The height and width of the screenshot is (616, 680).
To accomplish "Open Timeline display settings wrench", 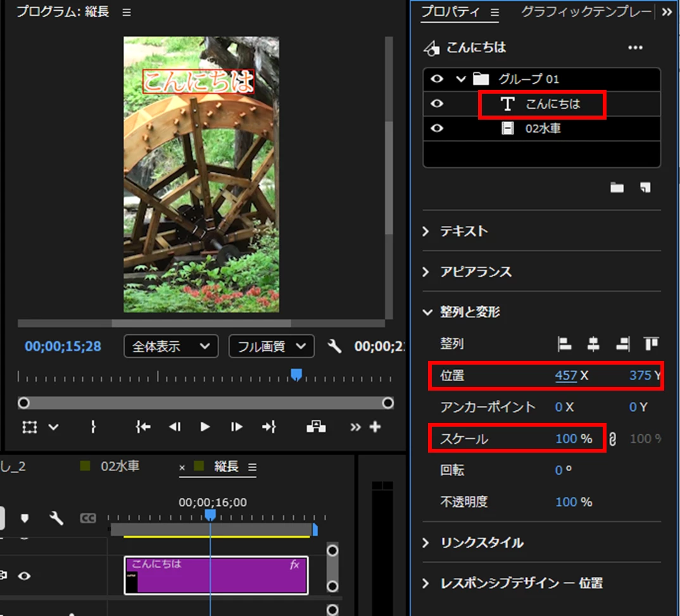I will 56,518.
